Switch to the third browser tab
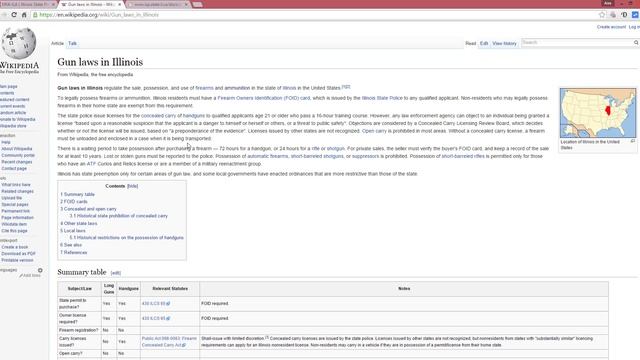Image resolution: width=640 pixels, height=360 pixels. (x=156, y=4)
